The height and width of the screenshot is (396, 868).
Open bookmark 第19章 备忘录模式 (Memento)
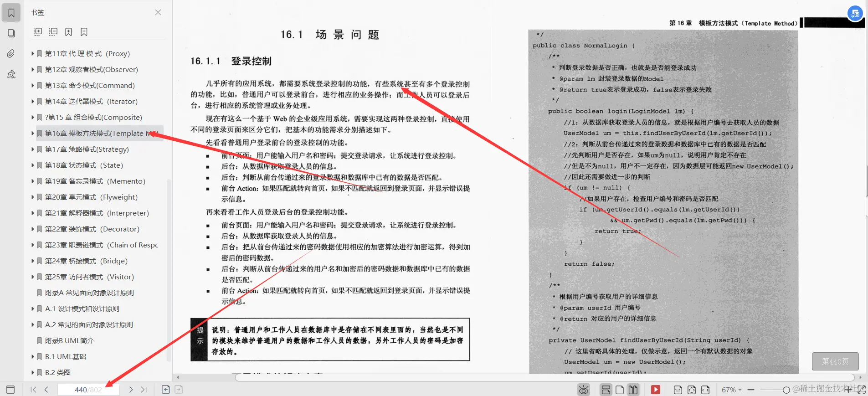point(95,181)
